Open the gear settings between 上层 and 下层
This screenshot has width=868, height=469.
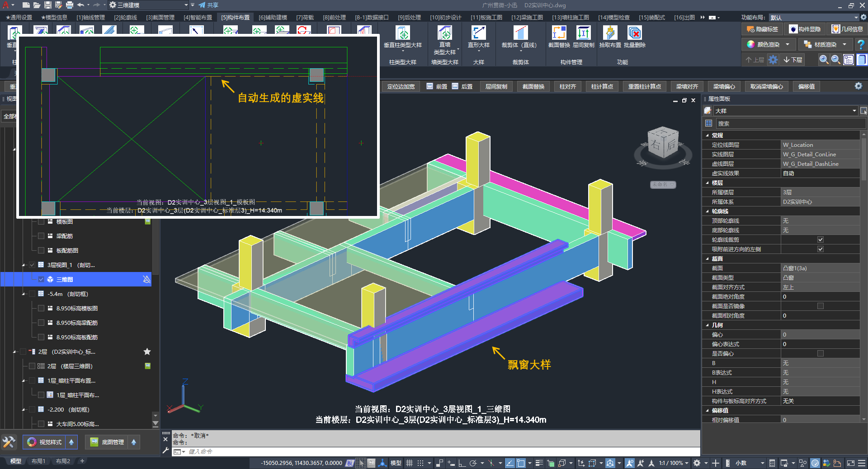tap(773, 60)
